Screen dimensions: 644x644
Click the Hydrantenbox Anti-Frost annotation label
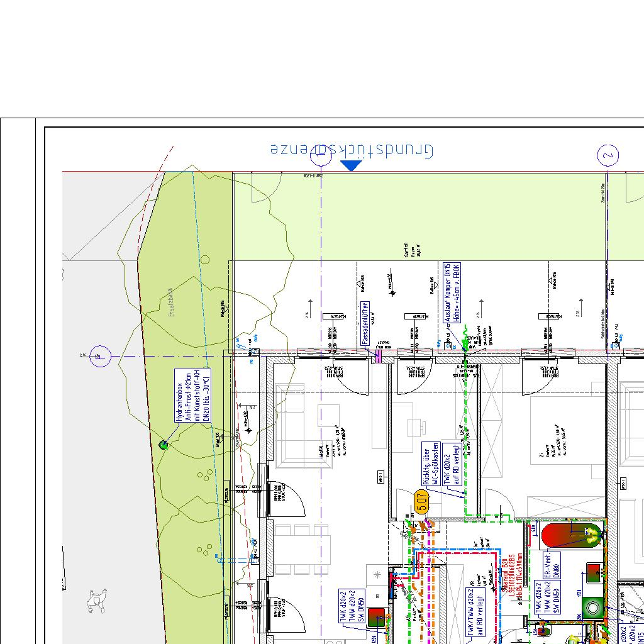pyautogui.click(x=193, y=396)
